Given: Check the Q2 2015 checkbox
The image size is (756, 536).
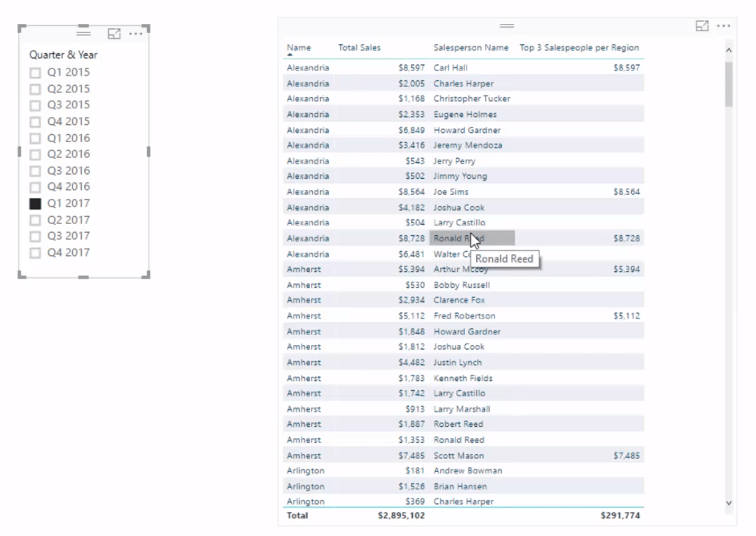Looking at the screenshot, I should (35, 89).
